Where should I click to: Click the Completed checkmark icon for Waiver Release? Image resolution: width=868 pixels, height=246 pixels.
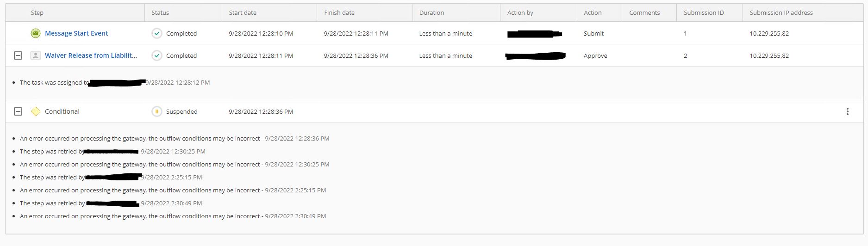[x=157, y=55]
